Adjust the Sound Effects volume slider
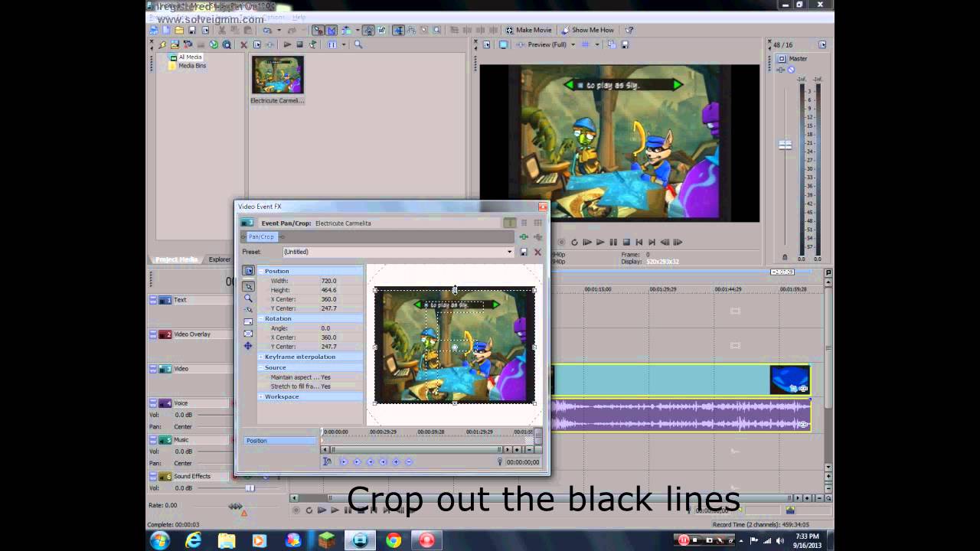 [x=250, y=487]
